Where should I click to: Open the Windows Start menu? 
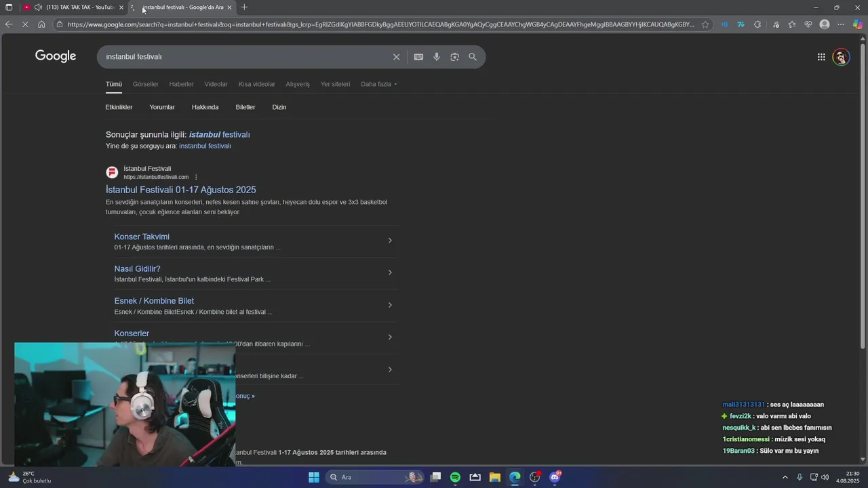[314, 477]
